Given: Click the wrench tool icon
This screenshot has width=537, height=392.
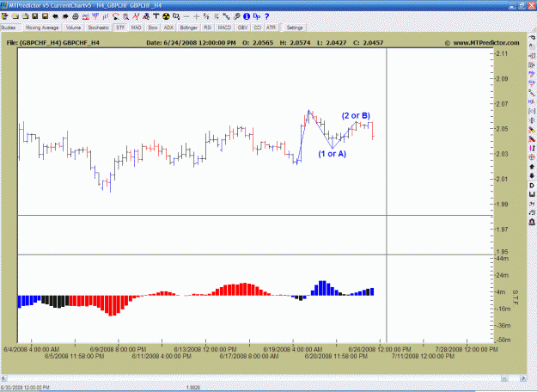Looking at the screenshot, I should click(x=236, y=16).
